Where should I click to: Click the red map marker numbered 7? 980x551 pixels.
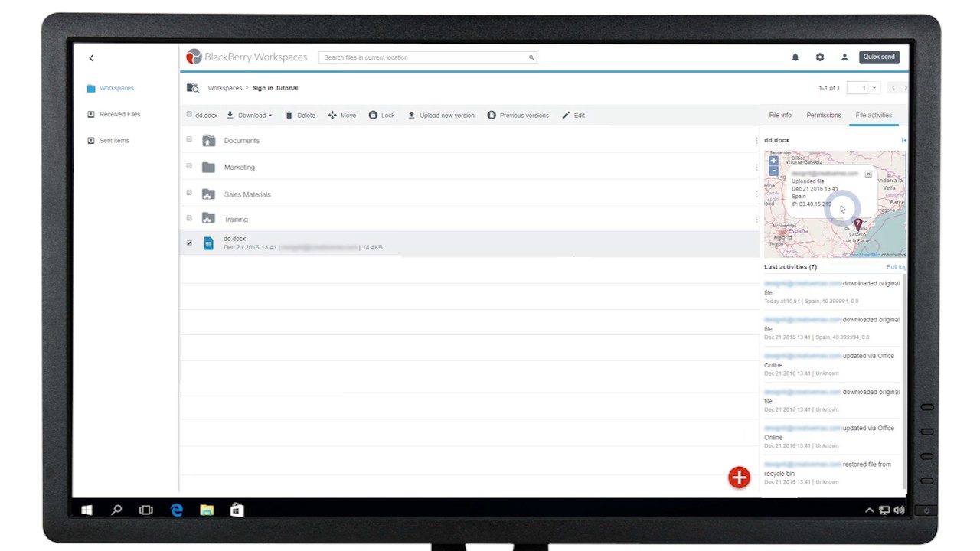857,225
